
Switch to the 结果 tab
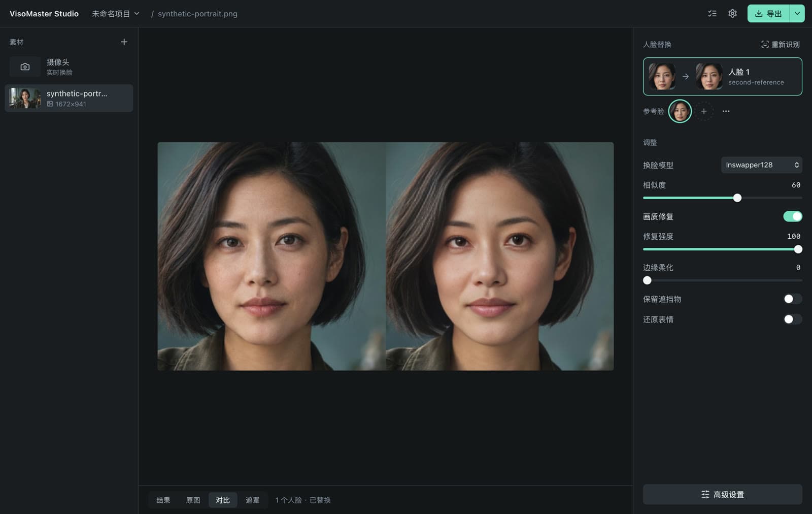pyautogui.click(x=163, y=500)
